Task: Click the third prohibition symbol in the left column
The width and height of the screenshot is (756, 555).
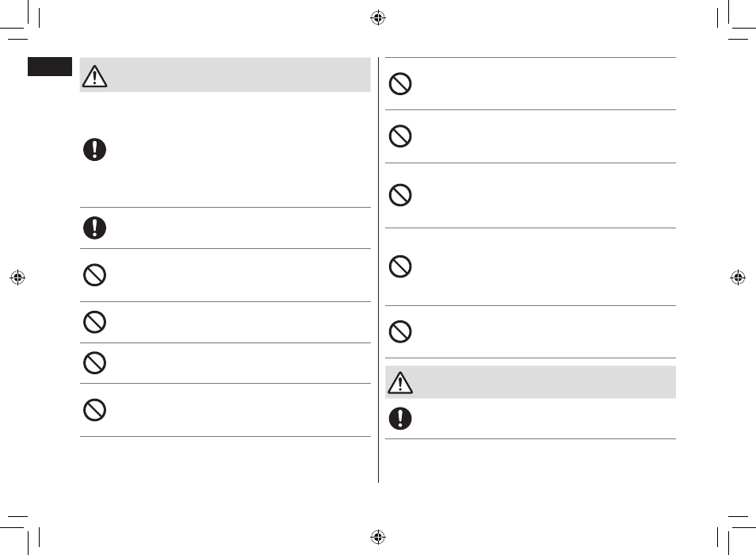Action: [94, 363]
